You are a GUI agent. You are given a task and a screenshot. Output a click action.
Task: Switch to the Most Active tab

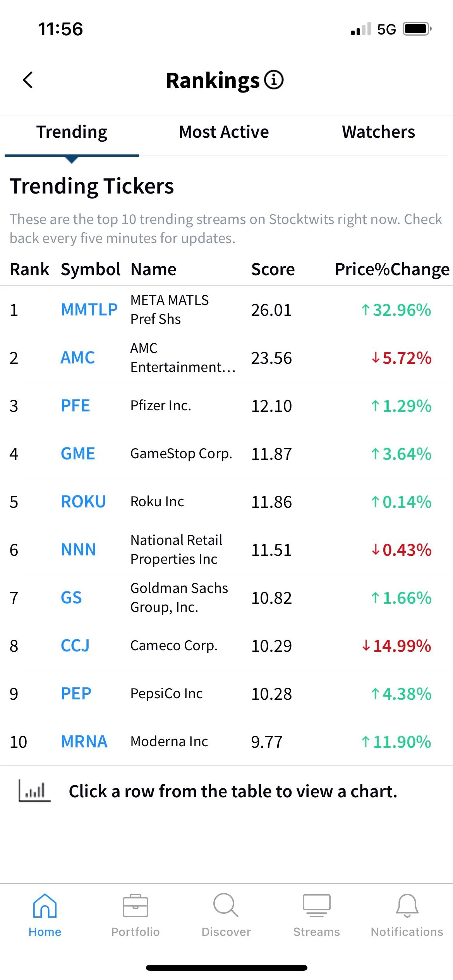(x=223, y=132)
